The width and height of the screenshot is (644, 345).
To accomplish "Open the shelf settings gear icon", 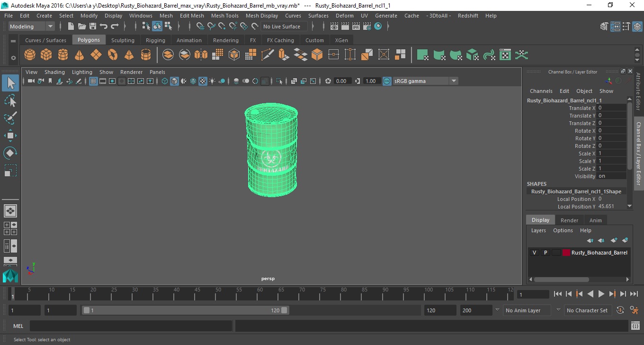I will tap(13, 58).
